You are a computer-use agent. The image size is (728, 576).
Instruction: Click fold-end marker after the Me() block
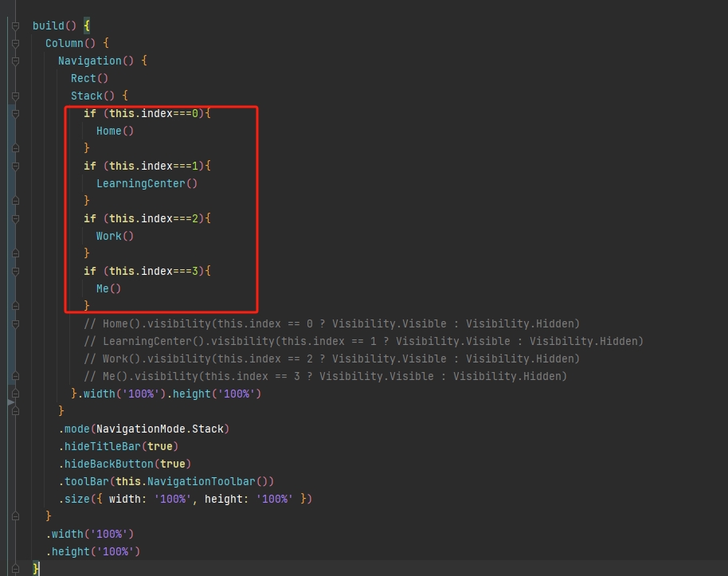[x=15, y=306]
